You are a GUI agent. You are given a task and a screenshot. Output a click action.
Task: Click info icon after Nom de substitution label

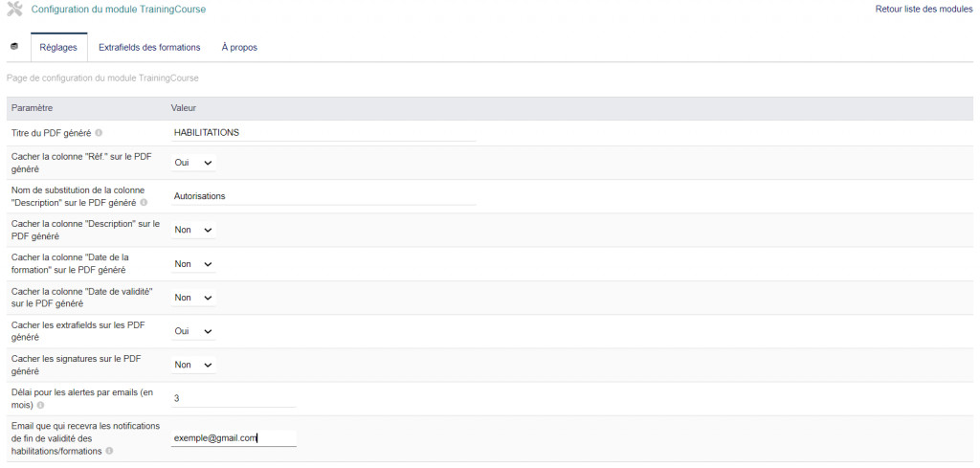pos(144,203)
